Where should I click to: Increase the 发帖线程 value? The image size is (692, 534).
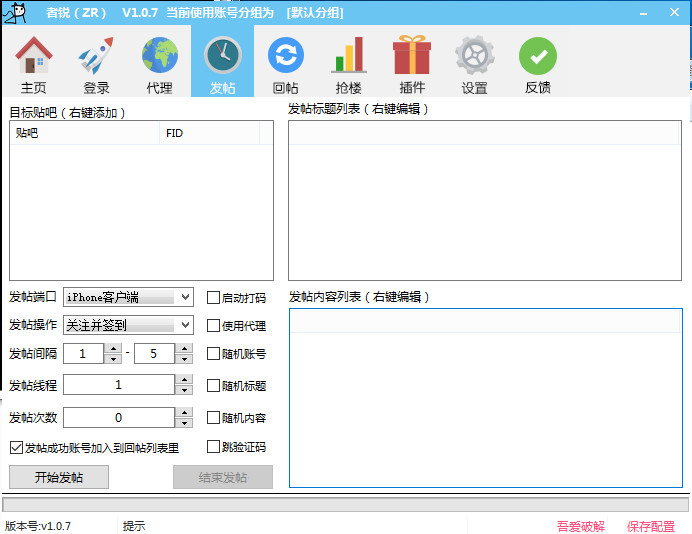coord(184,380)
